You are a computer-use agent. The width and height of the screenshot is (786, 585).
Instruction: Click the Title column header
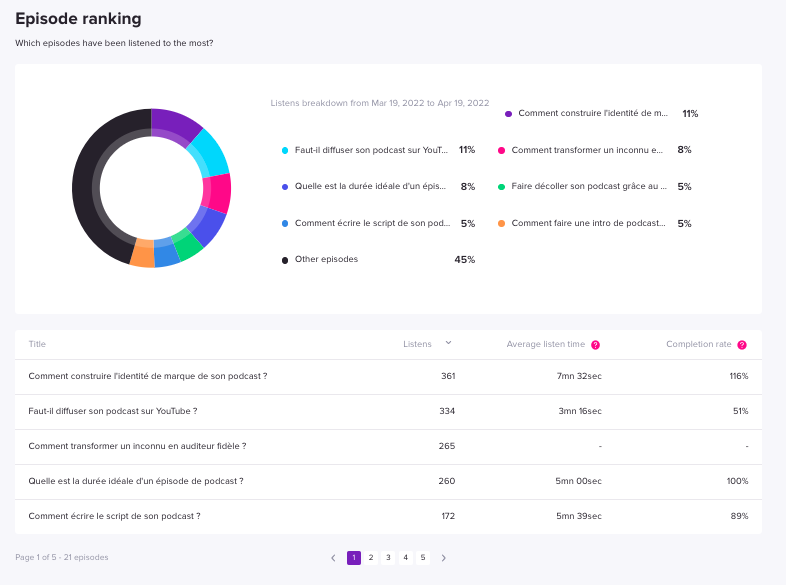pos(37,344)
